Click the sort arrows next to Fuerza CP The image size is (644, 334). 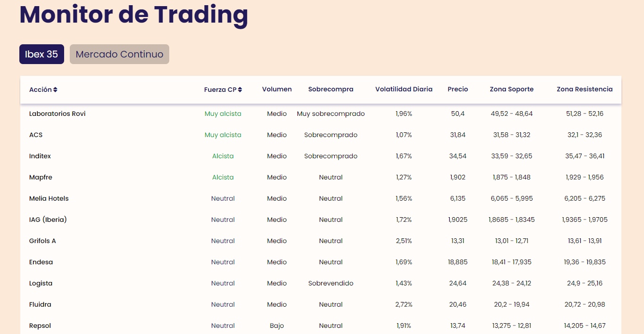[240, 90]
